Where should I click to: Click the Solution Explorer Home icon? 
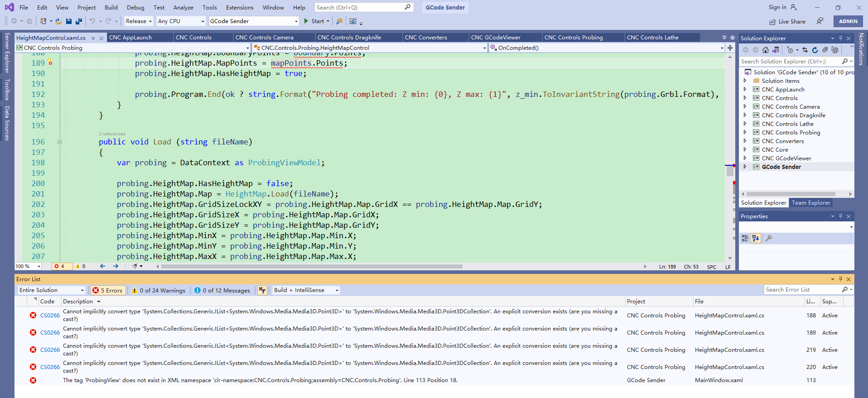click(x=766, y=50)
